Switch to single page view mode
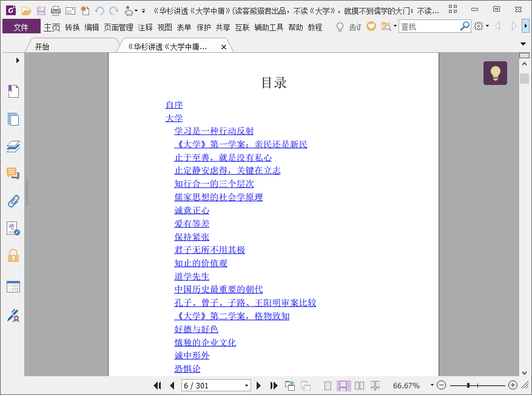The image size is (532, 395). point(328,385)
